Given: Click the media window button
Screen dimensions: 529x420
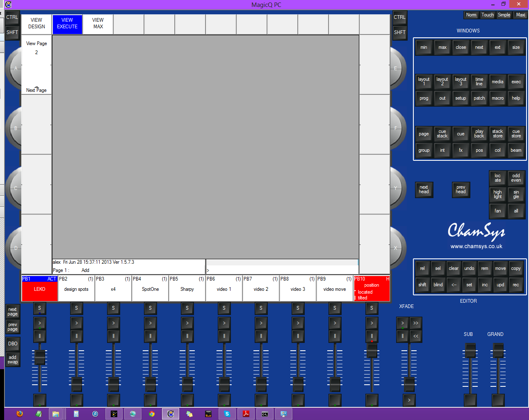Looking at the screenshot, I should [497, 82].
